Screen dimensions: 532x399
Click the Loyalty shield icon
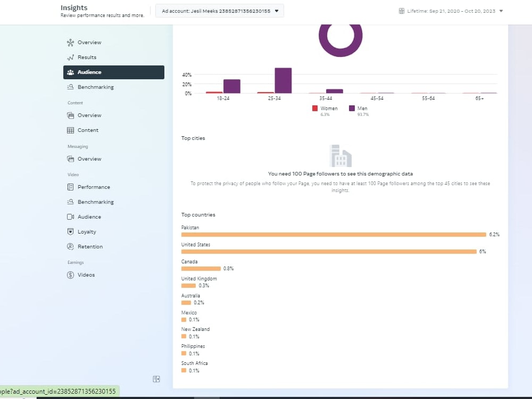[70, 232]
